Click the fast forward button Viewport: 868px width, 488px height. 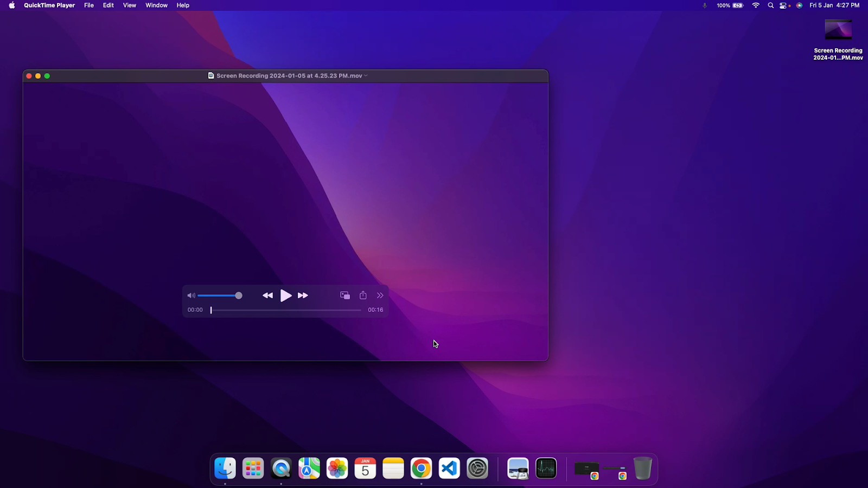[x=303, y=296]
